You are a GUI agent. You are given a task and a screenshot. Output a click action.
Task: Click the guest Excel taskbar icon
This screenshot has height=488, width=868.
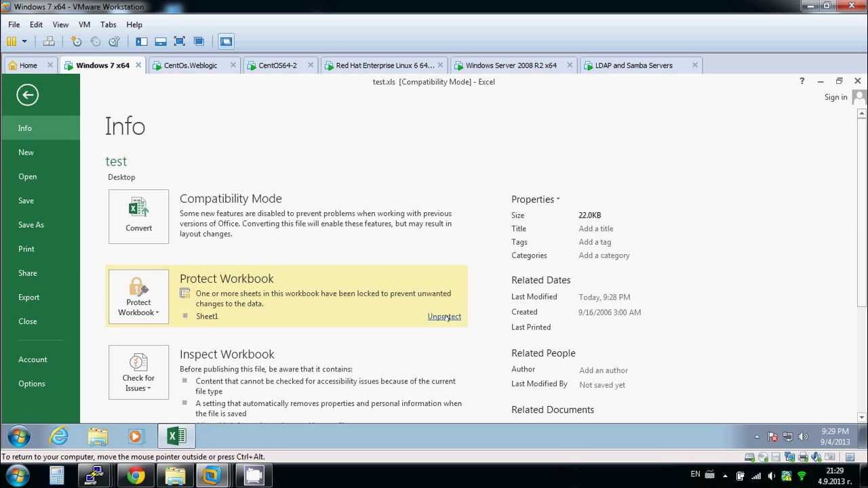click(176, 437)
